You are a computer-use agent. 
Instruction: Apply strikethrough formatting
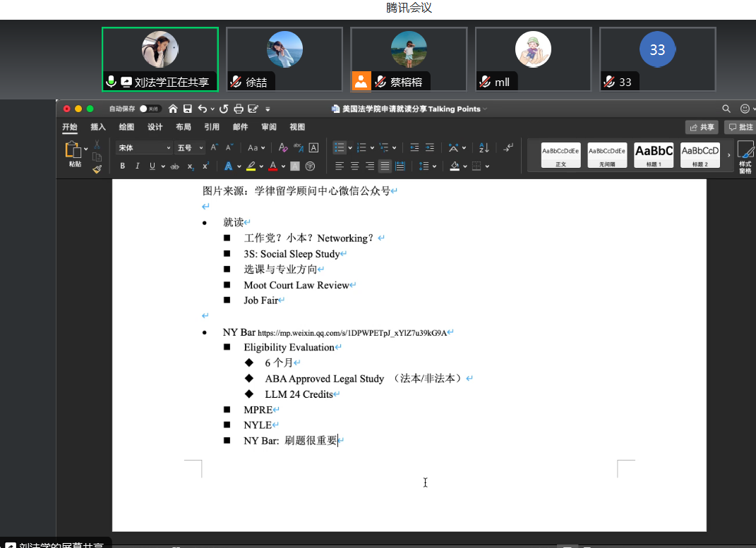point(174,166)
